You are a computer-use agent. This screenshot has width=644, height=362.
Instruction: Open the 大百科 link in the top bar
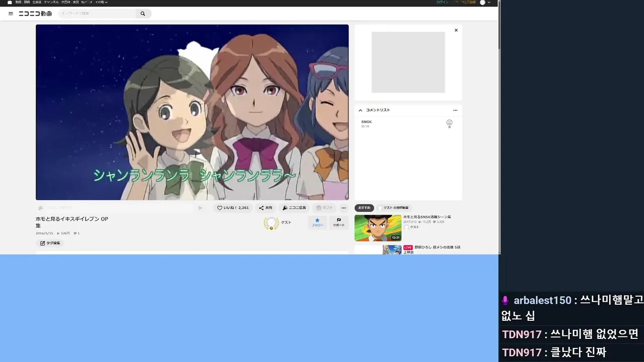[66, 3]
